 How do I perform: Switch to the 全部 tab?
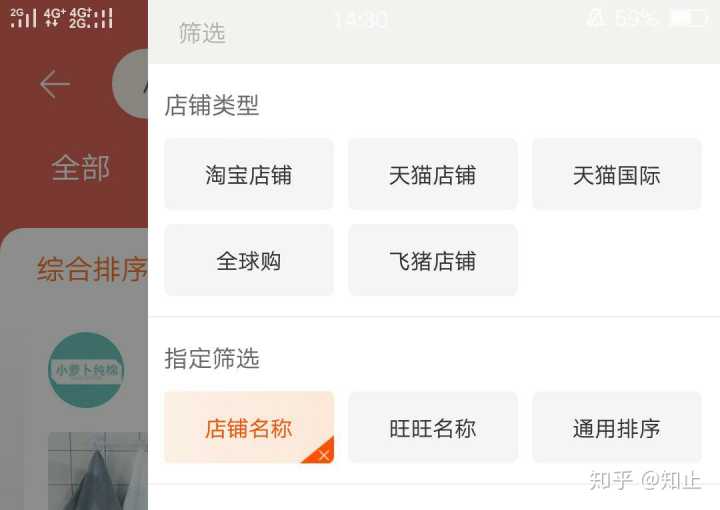tap(81, 168)
